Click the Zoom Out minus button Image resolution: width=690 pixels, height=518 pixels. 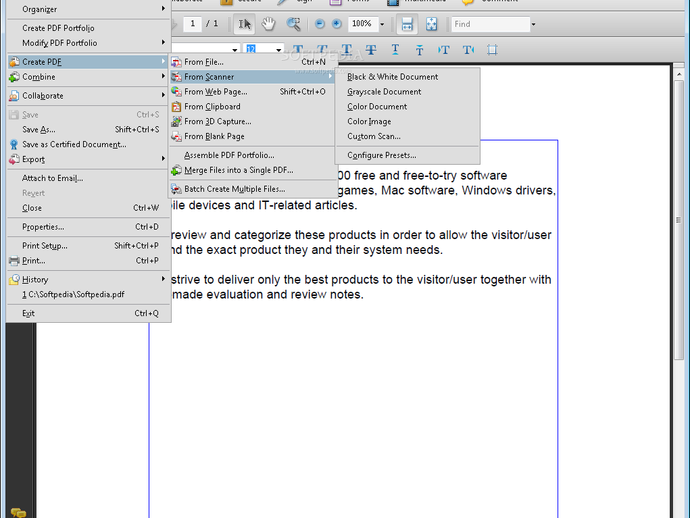point(320,24)
